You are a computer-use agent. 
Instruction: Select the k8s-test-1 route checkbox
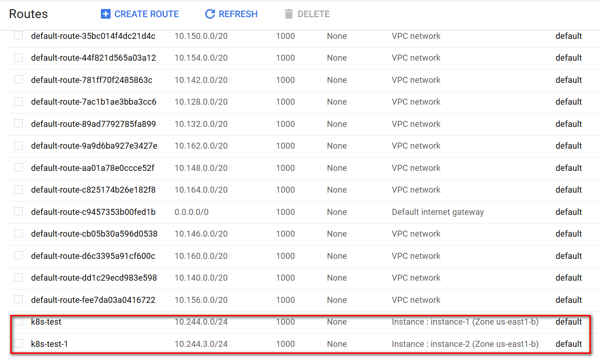coord(19,343)
